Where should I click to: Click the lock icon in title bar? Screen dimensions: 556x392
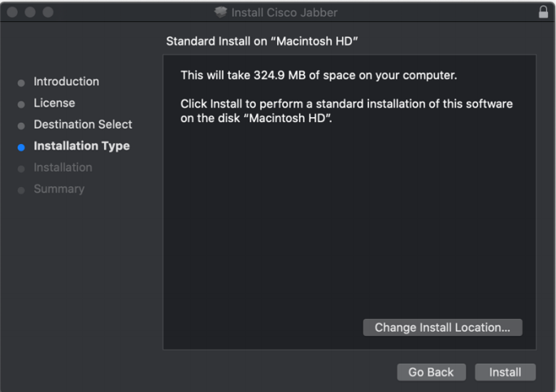(x=543, y=11)
